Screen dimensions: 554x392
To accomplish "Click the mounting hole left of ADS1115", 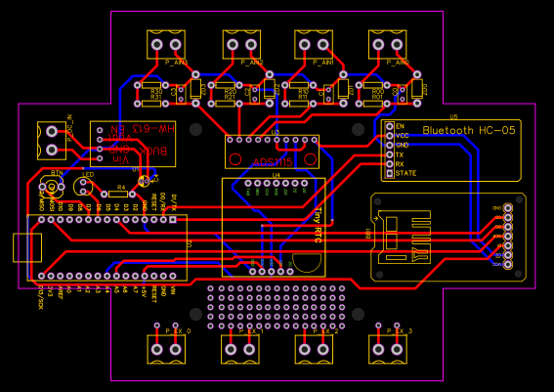I will tap(195, 129).
